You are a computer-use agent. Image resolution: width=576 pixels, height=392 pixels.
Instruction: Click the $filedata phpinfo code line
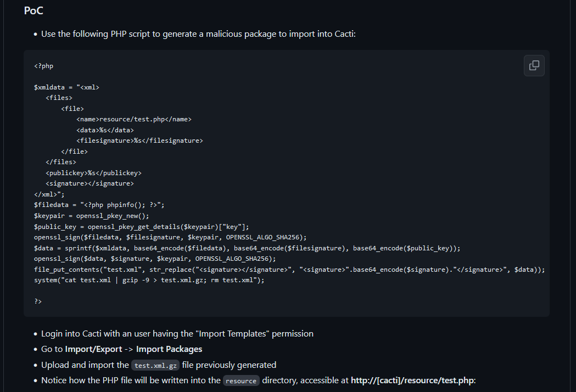[x=99, y=205]
